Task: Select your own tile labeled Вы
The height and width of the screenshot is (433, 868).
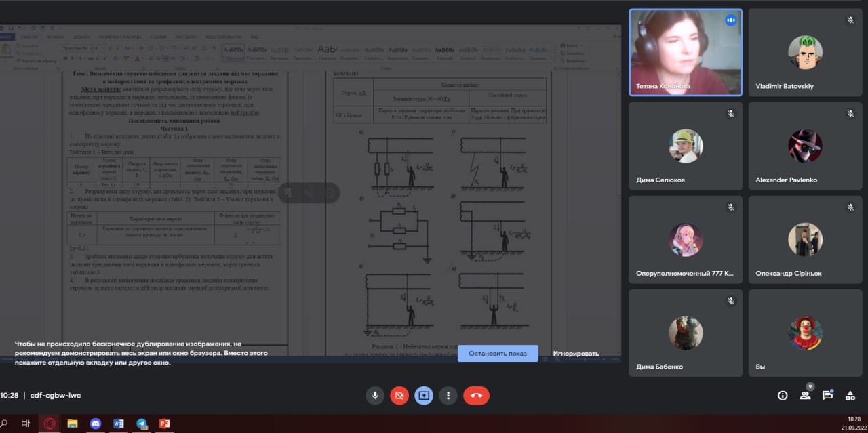Action: pyautogui.click(x=805, y=333)
